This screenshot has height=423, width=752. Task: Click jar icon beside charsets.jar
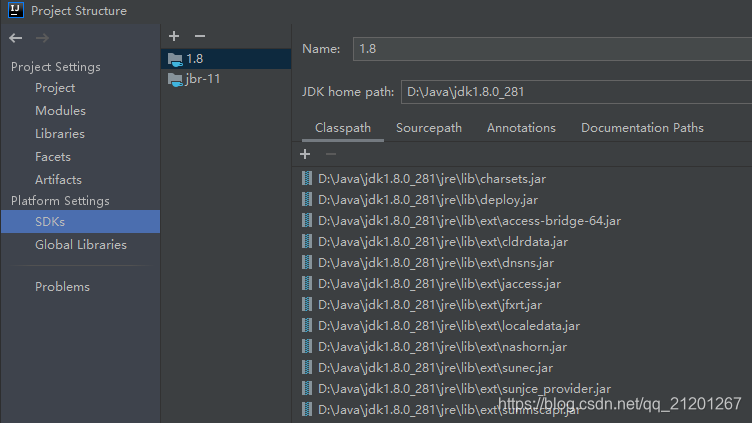tap(307, 178)
